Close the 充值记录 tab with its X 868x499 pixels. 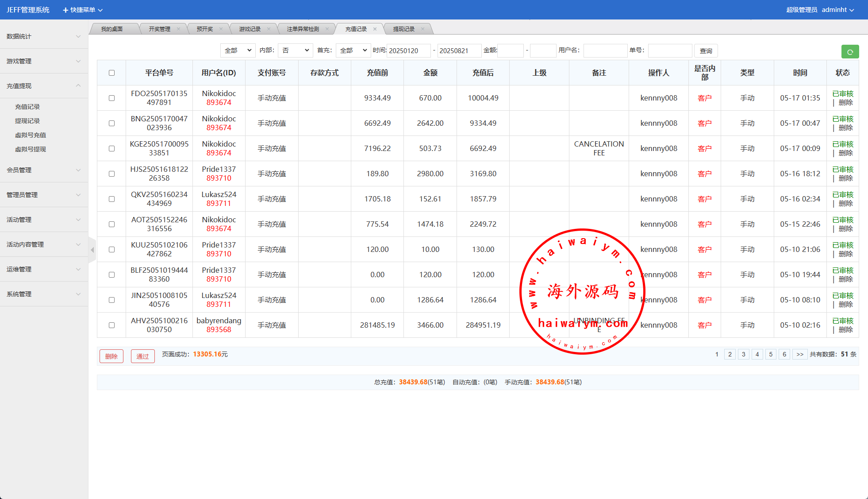coord(375,29)
